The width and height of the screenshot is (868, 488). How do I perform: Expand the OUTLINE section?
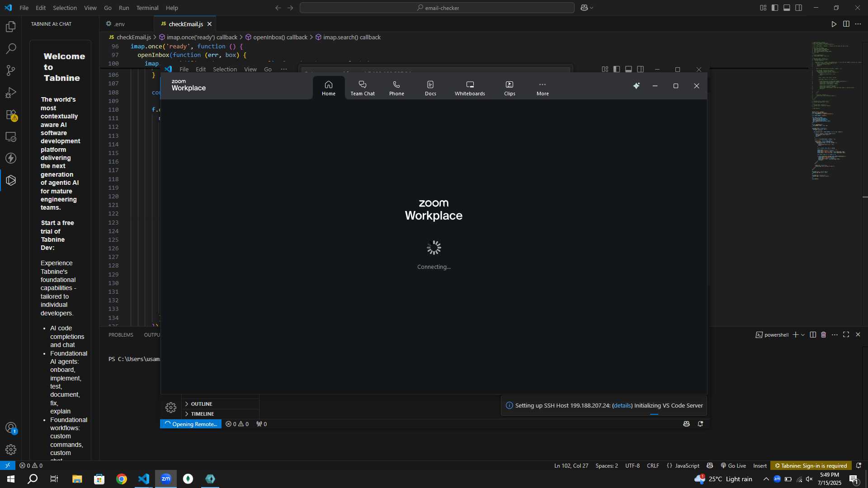pos(220,404)
